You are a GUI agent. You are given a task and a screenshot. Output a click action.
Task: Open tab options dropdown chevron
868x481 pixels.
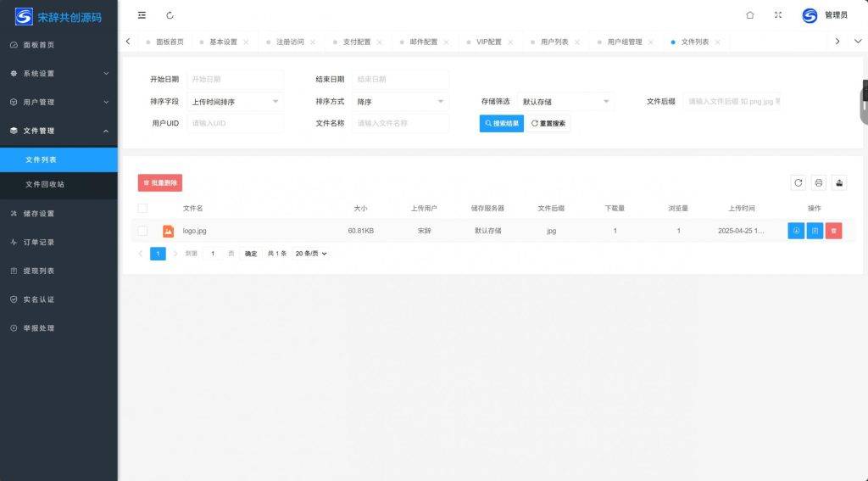(858, 42)
